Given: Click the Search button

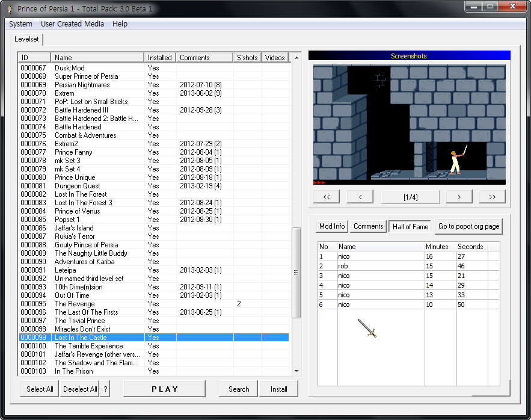Looking at the screenshot, I should click(239, 389).
